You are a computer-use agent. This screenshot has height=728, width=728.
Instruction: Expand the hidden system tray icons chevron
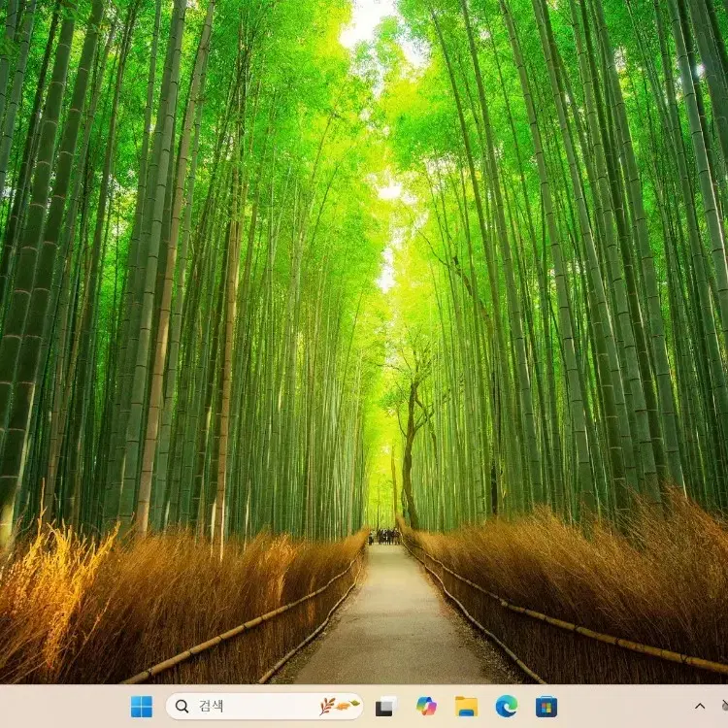coord(699,707)
